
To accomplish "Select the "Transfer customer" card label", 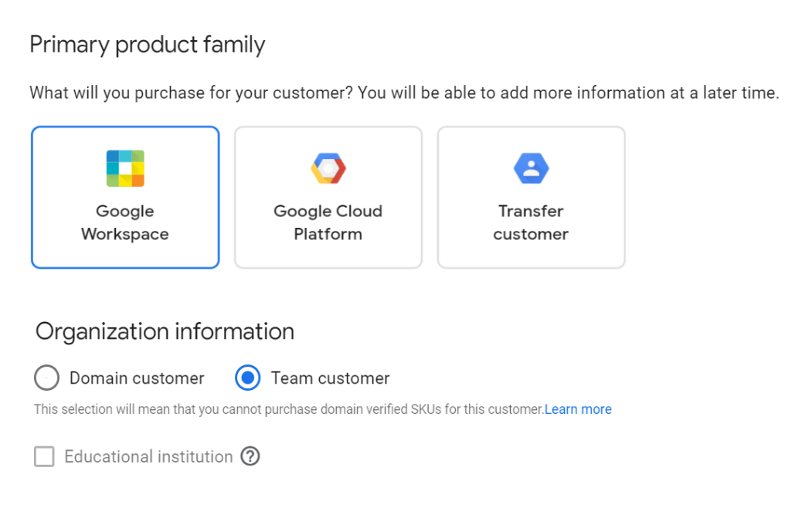I will pyautogui.click(x=531, y=222).
